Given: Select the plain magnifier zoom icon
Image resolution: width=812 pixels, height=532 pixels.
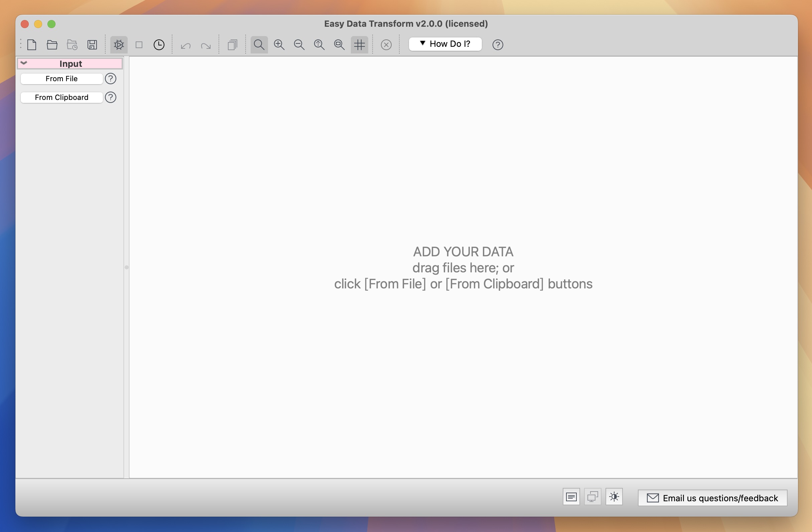Looking at the screenshot, I should (x=259, y=45).
